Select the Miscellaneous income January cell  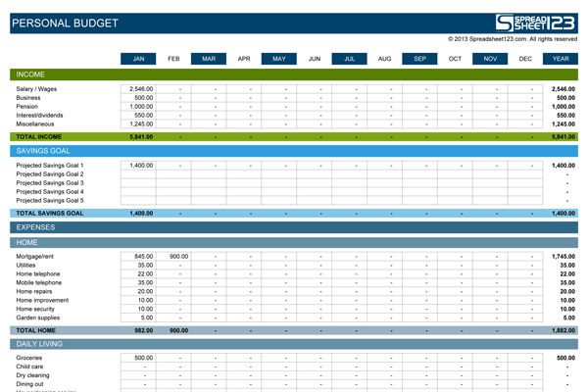click(x=138, y=124)
